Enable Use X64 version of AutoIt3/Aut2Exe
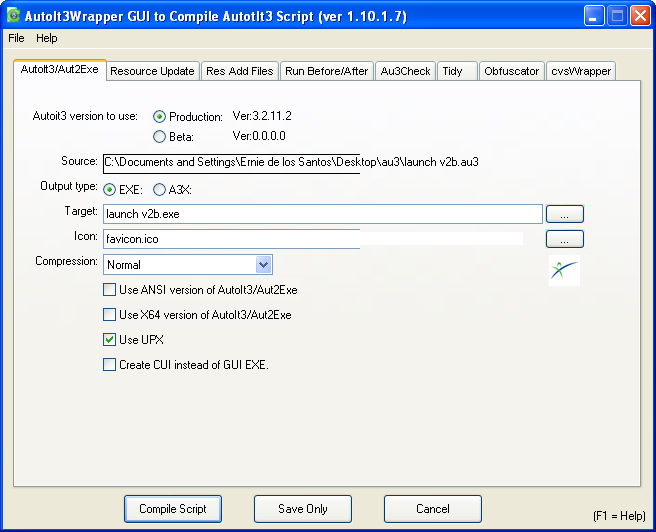The image size is (656, 532). [x=109, y=315]
